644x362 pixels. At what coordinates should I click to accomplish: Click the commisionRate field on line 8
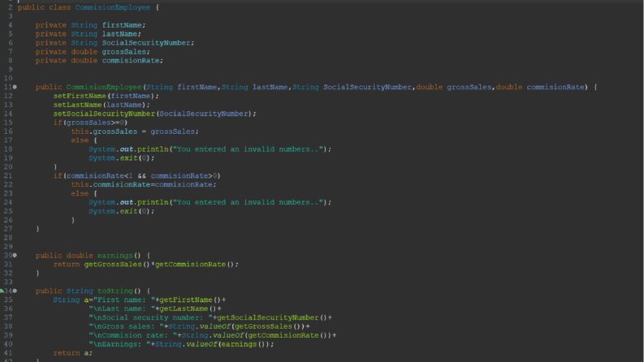131,60
